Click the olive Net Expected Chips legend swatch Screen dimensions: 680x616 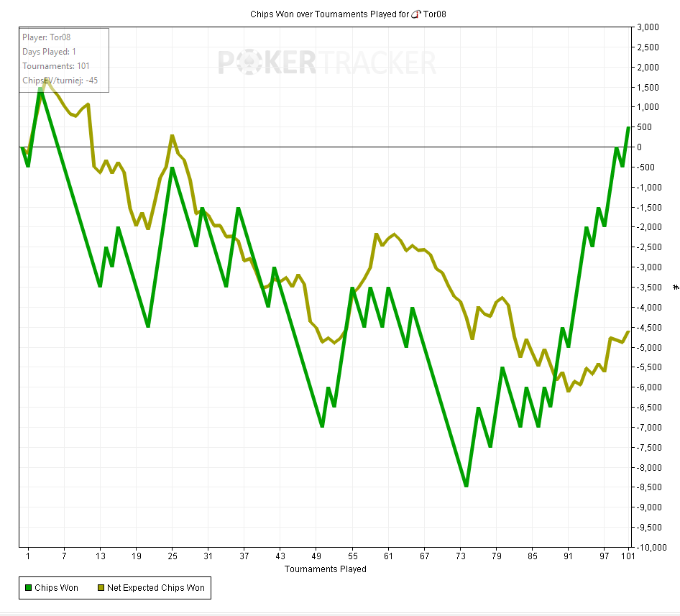pyautogui.click(x=101, y=588)
